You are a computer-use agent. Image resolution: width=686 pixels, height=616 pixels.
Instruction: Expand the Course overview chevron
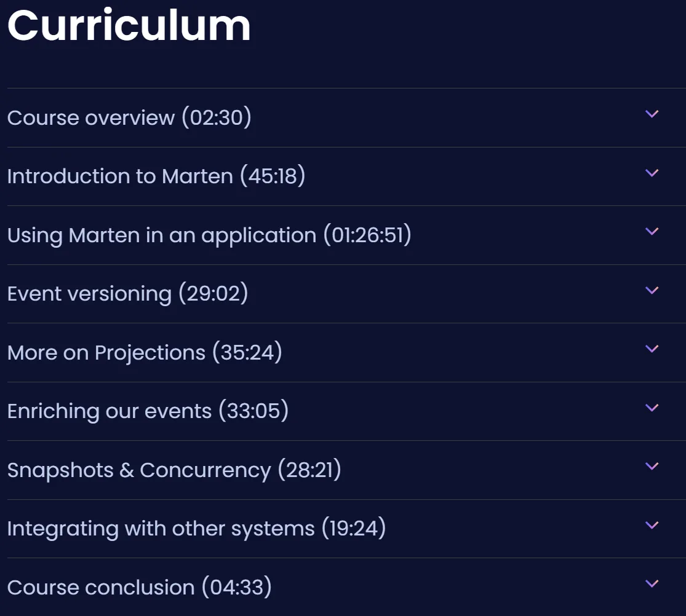point(652,114)
